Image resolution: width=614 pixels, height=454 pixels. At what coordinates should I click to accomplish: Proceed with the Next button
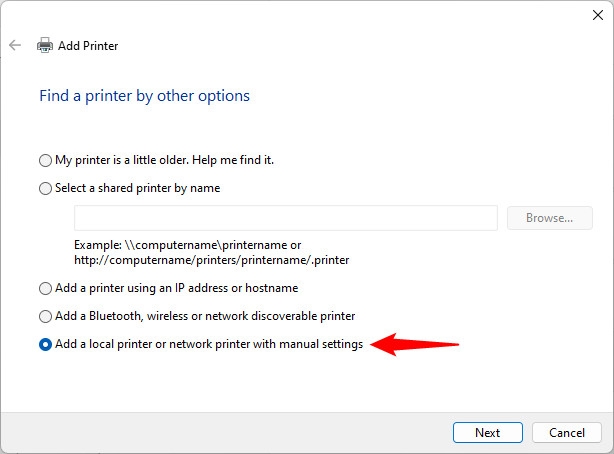click(488, 432)
